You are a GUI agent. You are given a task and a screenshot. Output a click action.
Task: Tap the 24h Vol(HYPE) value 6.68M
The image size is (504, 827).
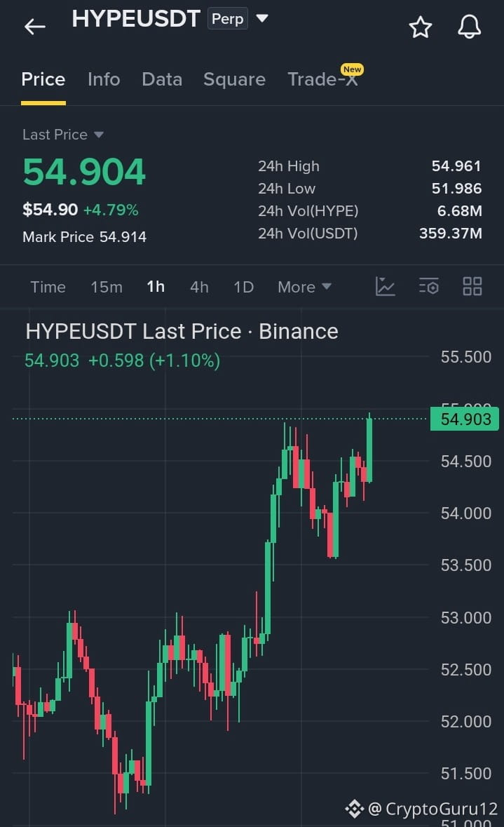click(x=459, y=211)
